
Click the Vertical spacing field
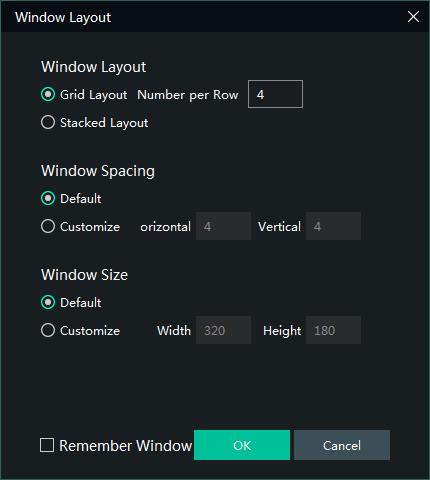[333, 226]
